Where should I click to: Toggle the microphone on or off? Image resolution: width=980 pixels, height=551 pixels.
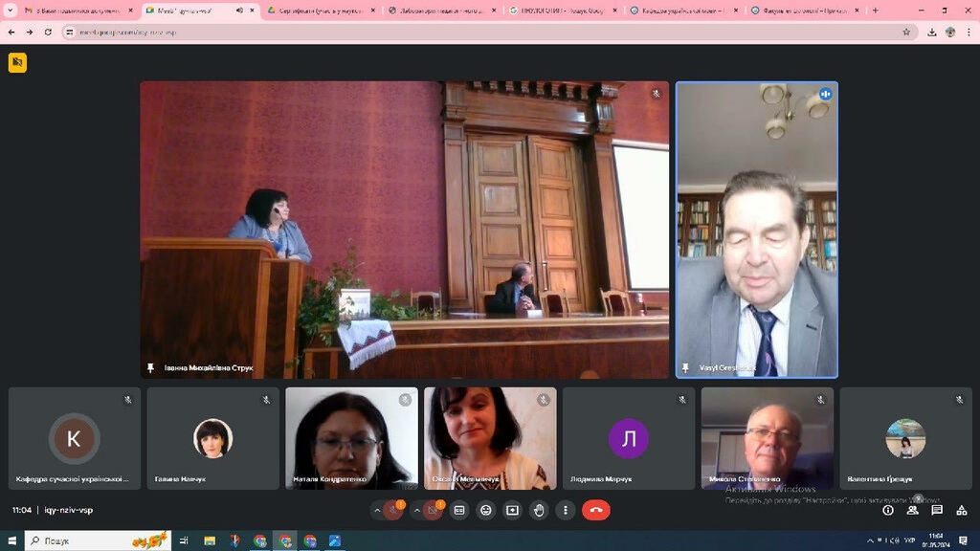393,510
